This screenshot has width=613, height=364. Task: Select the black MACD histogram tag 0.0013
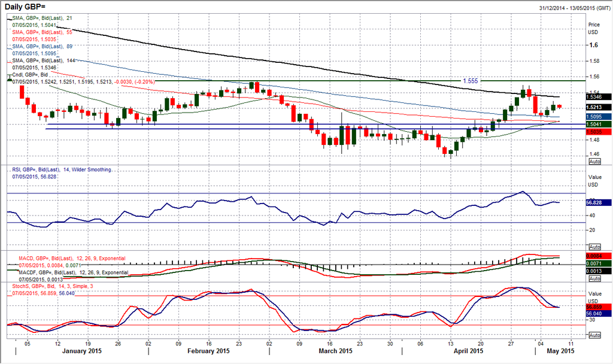[x=599, y=271]
